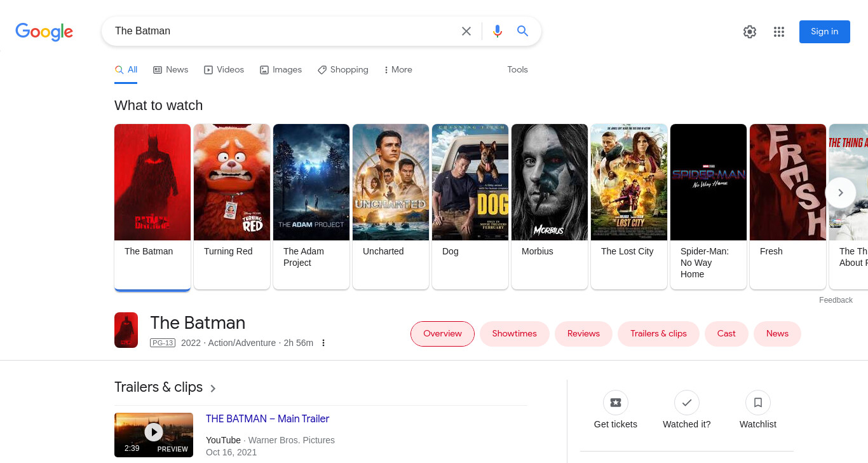
Task: Select the All results tab
Action: [x=126, y=70]
